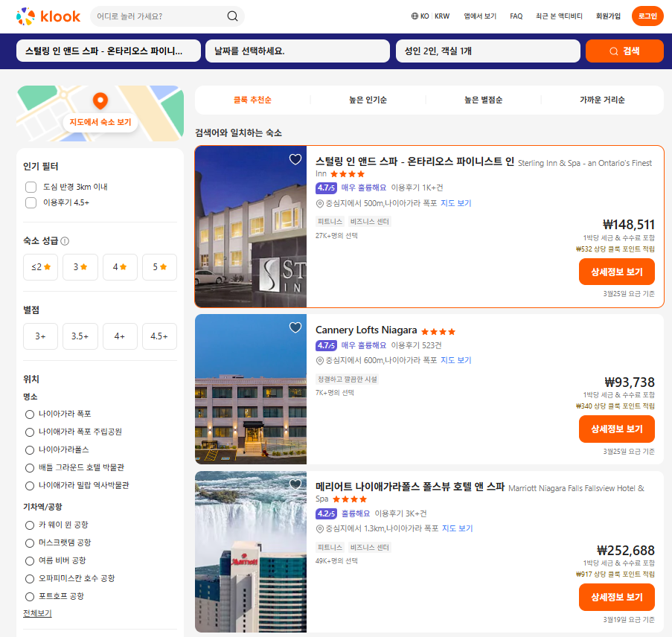Image resolution: width=672 pixels, height=637 pixels.
Task: Select the 카 웨이 윈 공항 radio
Action: coord(30,525)
